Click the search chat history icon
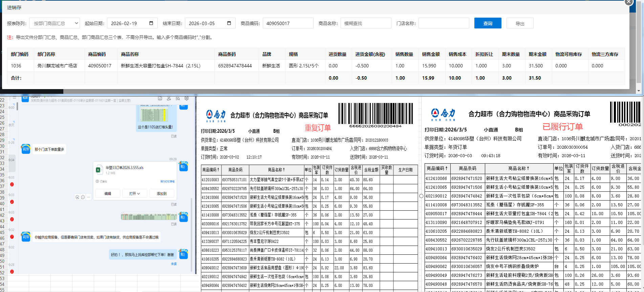The image size is (644, 292). click(x=178, y=99)
